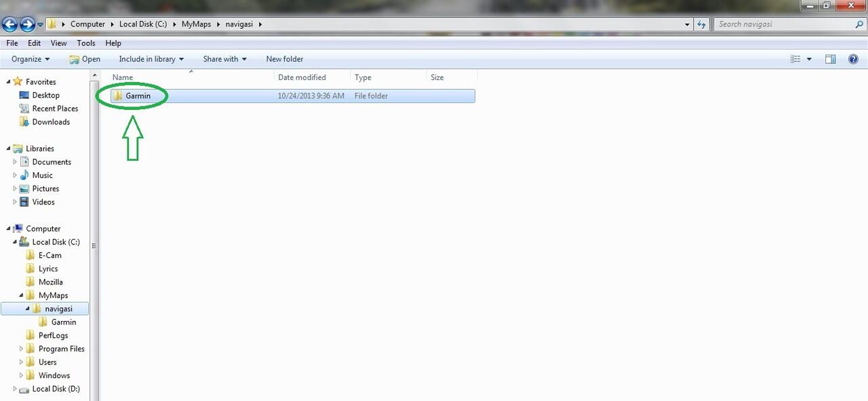This screenshot has height=401, width=868.
Task: Select the MyMaps folder in tree
Action: click(54, 296)
